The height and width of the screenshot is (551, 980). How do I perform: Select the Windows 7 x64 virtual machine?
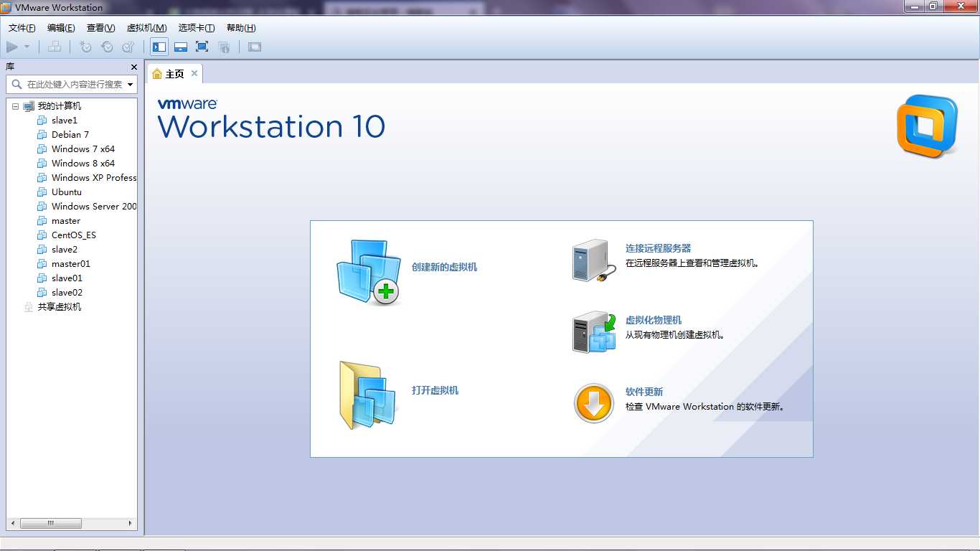coord(83,149)
